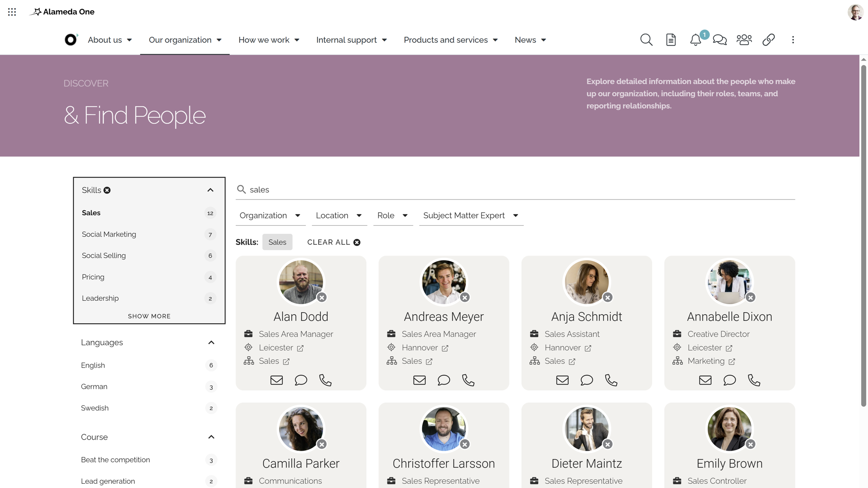Open Camilla Parker's profile photo

301,429
